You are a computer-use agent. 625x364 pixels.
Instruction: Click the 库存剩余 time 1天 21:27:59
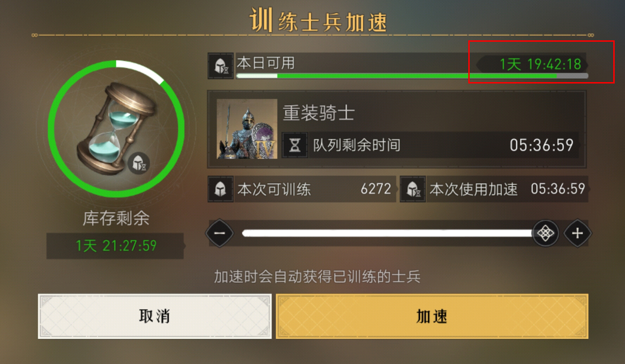point(116,246)
